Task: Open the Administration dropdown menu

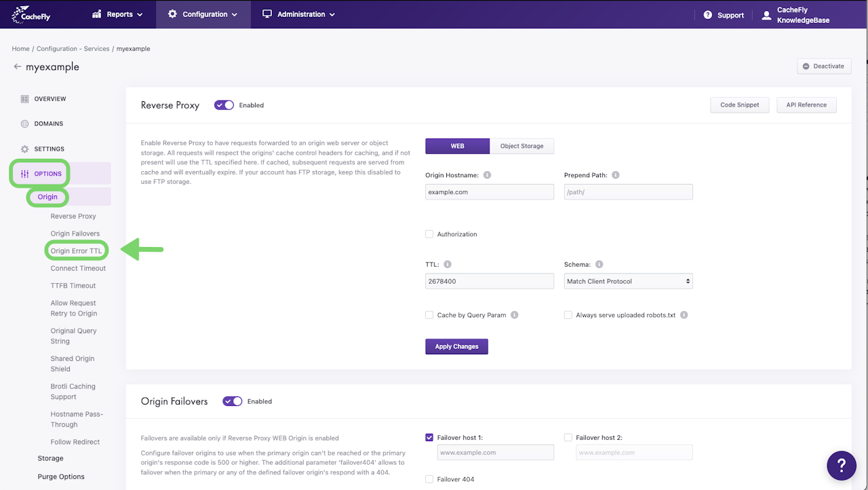Action: pos(298,14)
